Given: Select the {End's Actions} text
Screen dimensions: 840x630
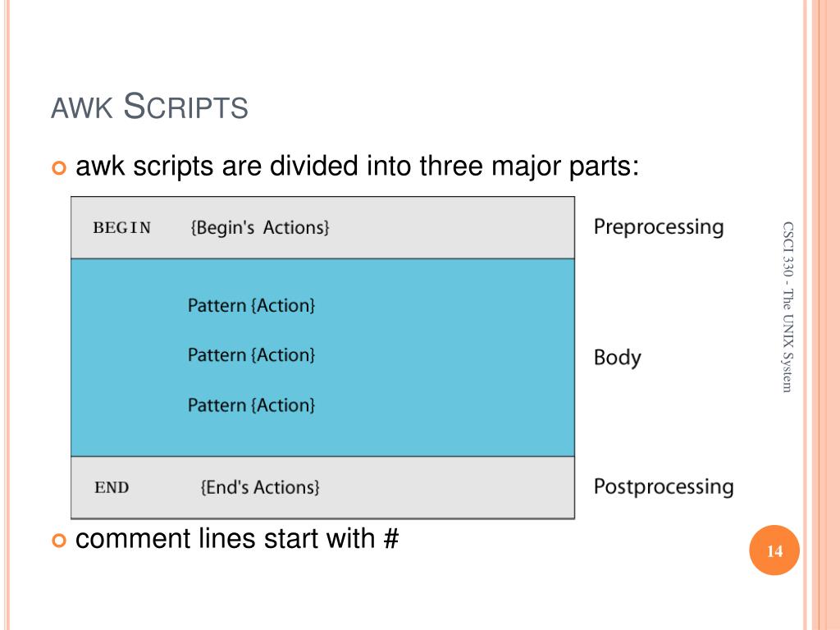Looking at the screenshot, I should (x=260, y=487).
